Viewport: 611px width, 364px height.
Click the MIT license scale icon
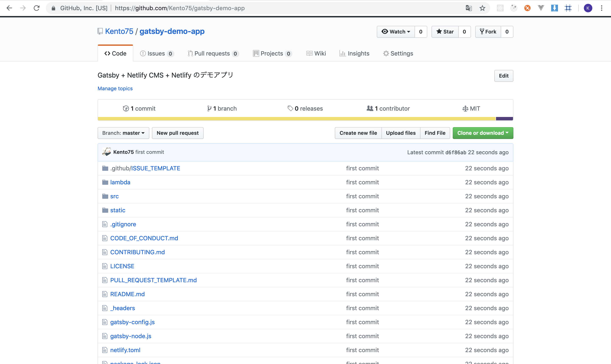click(465, 108)
